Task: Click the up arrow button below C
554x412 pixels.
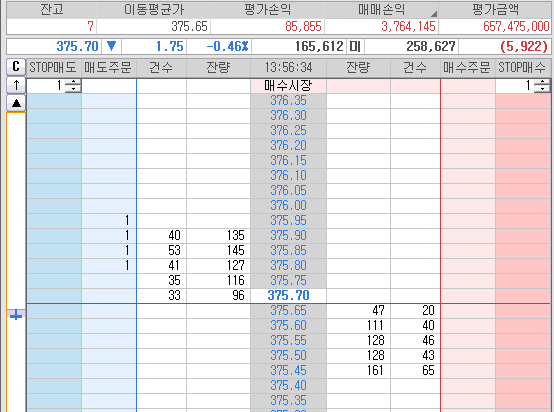Action: click(16, 85)
